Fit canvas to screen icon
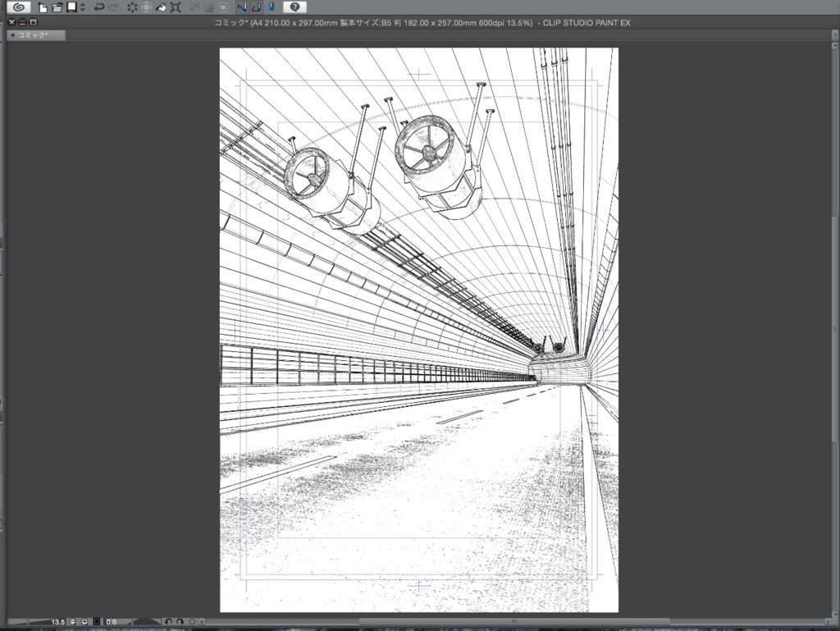The height and width of the screenshot is (631, 840). pos(97,622)
